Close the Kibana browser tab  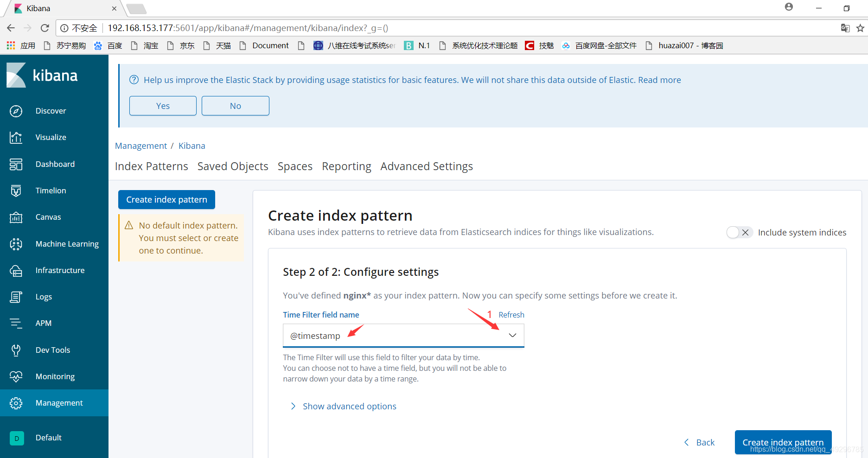[115, 8]
